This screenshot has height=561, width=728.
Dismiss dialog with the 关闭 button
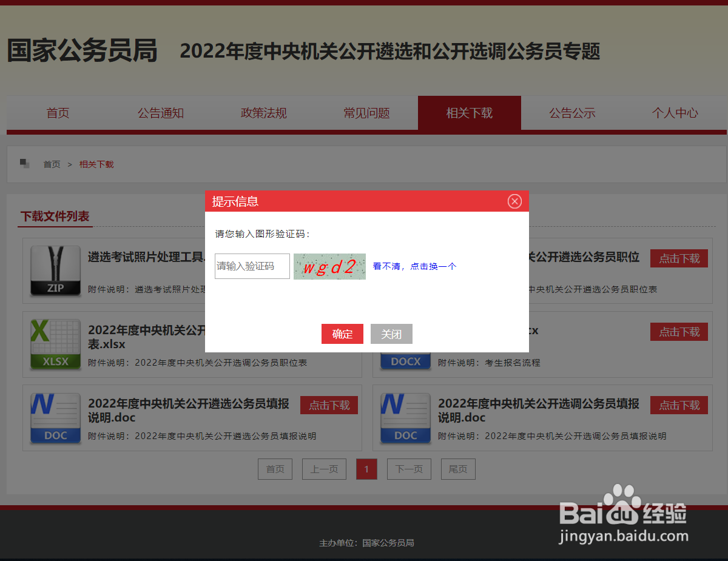(x=391, y=334)
